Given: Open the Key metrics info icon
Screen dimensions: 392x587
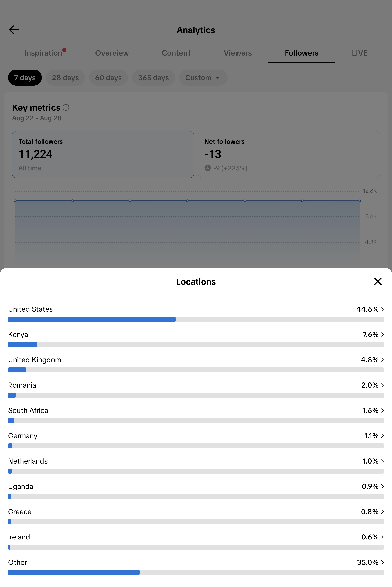Looking at the screenshot, I should pyautogui.click(x=66, y=107).
